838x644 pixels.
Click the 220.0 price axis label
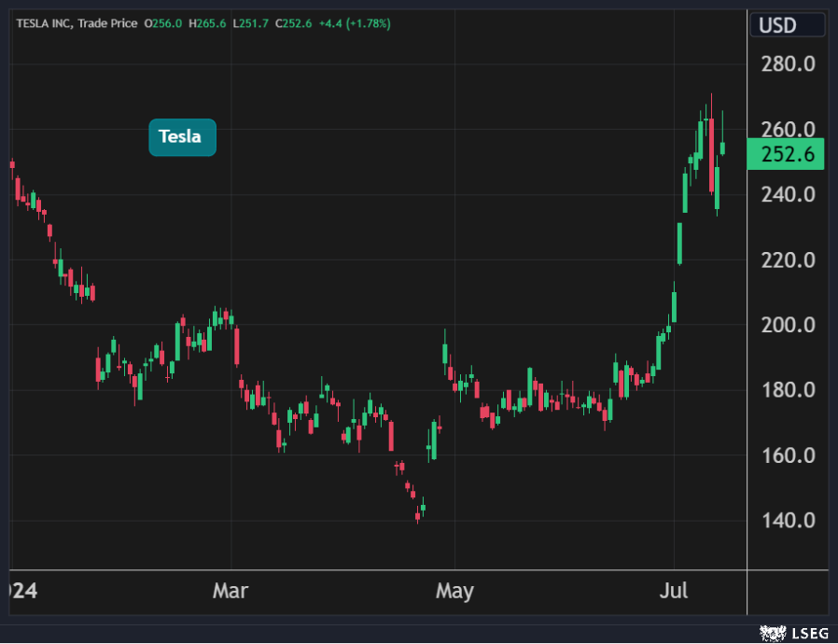click(x=790, y=259)
